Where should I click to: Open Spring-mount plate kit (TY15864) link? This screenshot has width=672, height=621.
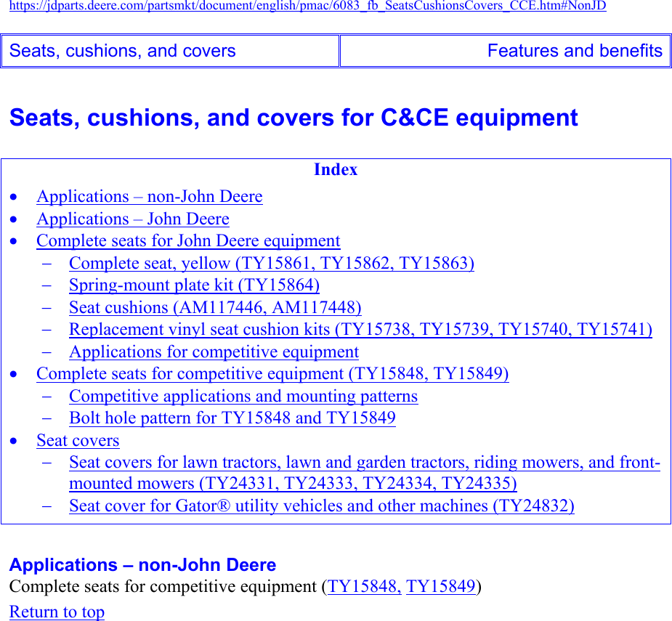[194, 285]
